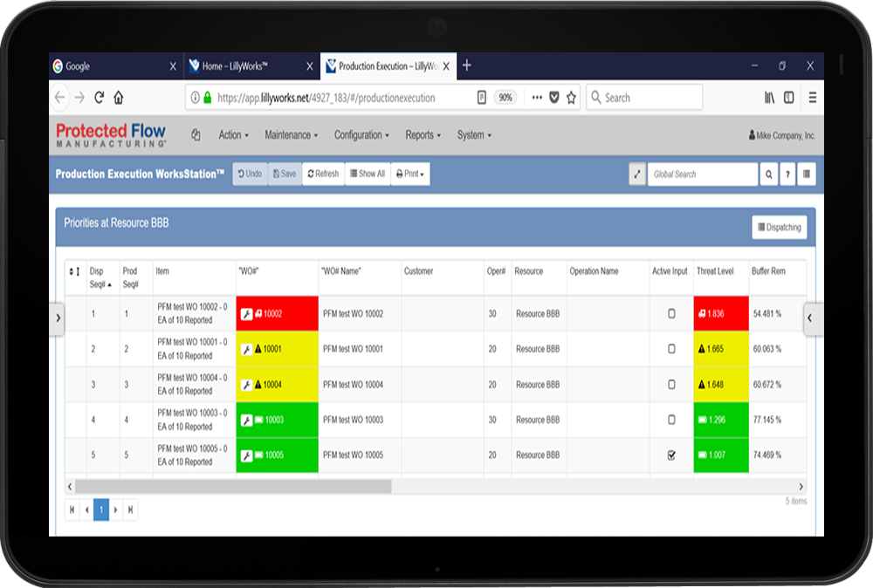Reload the page with browser refresh icon
Viewport: 873px width, 588px height.
tap(100, 98)
